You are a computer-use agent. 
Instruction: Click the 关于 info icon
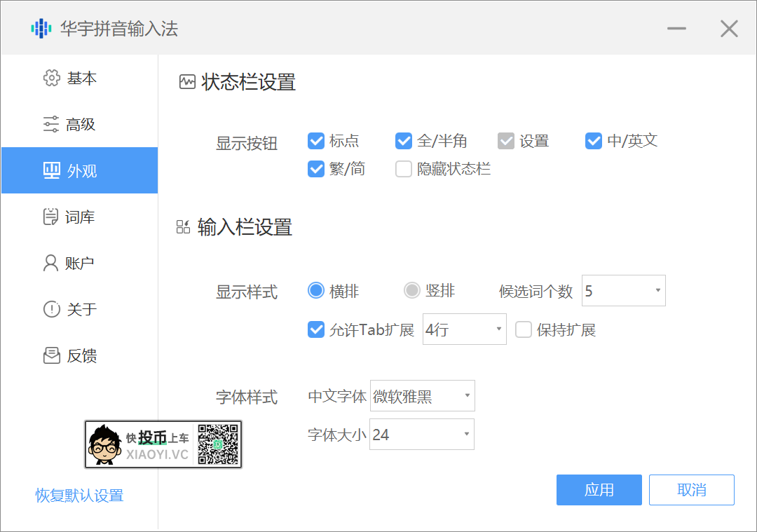pyautogui.click(x=52, y=309)
